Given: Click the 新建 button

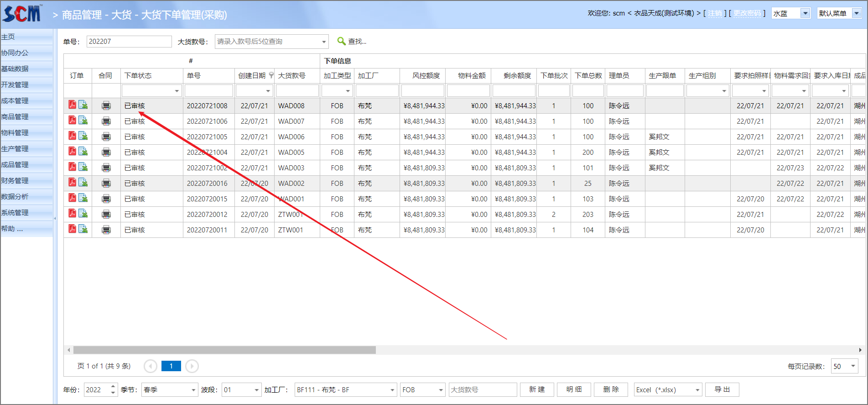Looking at the screenshot, I should click(537, 389).
